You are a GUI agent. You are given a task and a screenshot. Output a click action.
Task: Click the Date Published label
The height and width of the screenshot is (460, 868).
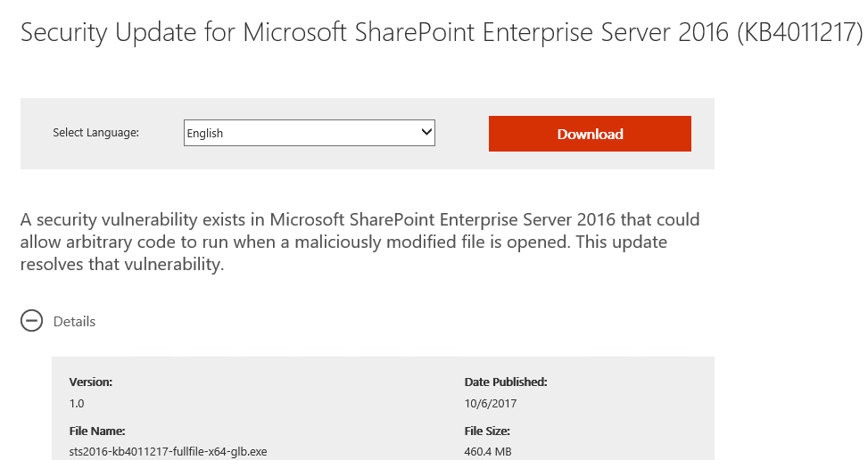tap(506, 382)
